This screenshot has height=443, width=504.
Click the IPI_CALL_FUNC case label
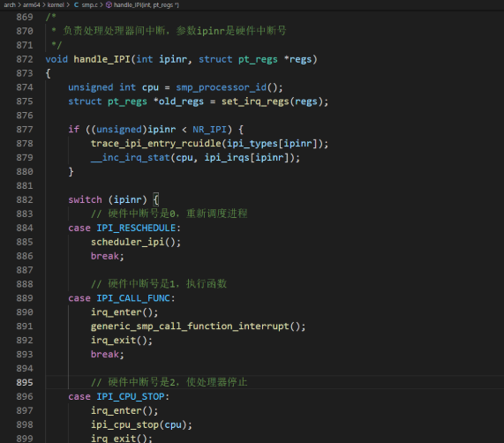[133, 297]
